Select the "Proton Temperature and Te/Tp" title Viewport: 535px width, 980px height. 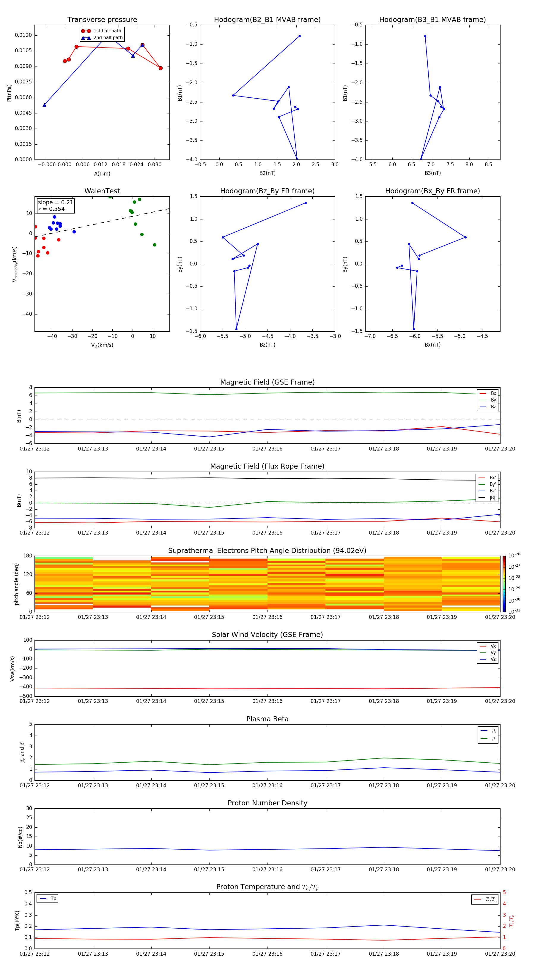267,887
